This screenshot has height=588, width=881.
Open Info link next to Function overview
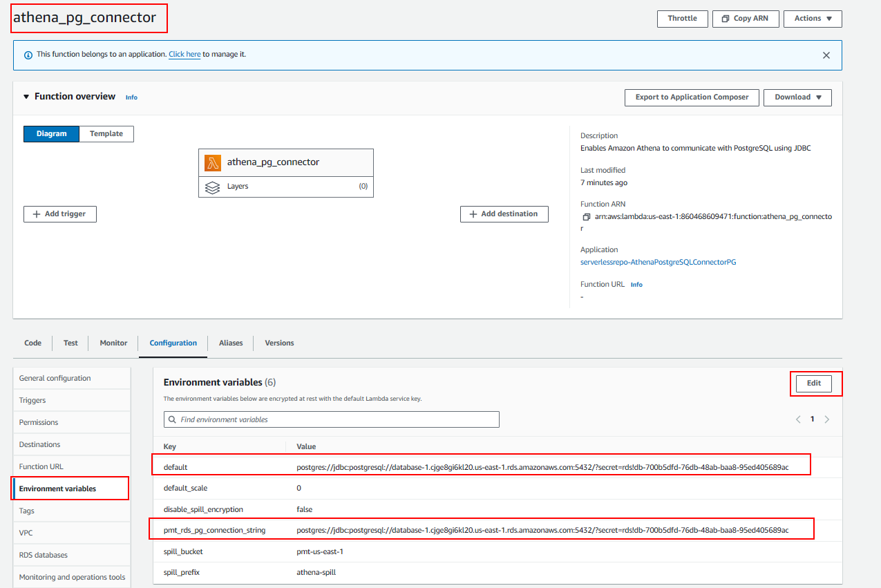point(131,97)
